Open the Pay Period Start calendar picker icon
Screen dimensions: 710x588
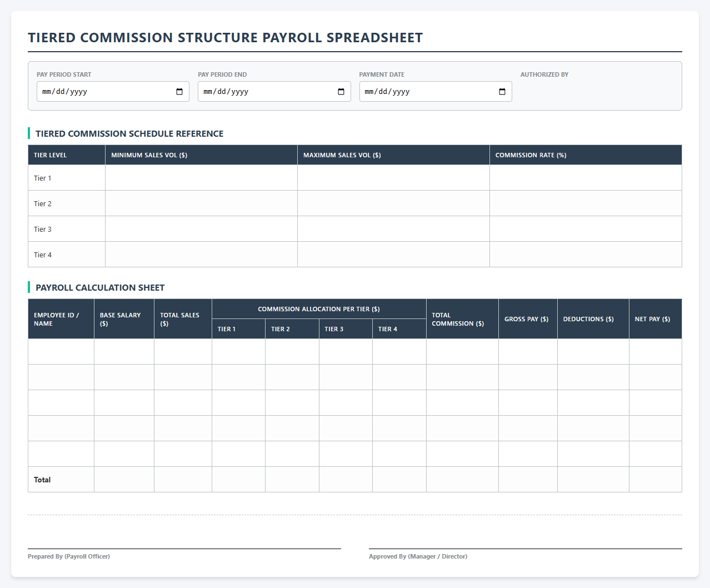(x=179, y=92)
